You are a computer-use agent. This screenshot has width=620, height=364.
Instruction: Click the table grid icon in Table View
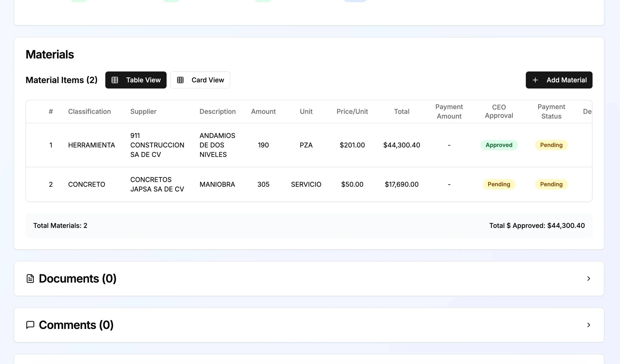coord(115,80)
